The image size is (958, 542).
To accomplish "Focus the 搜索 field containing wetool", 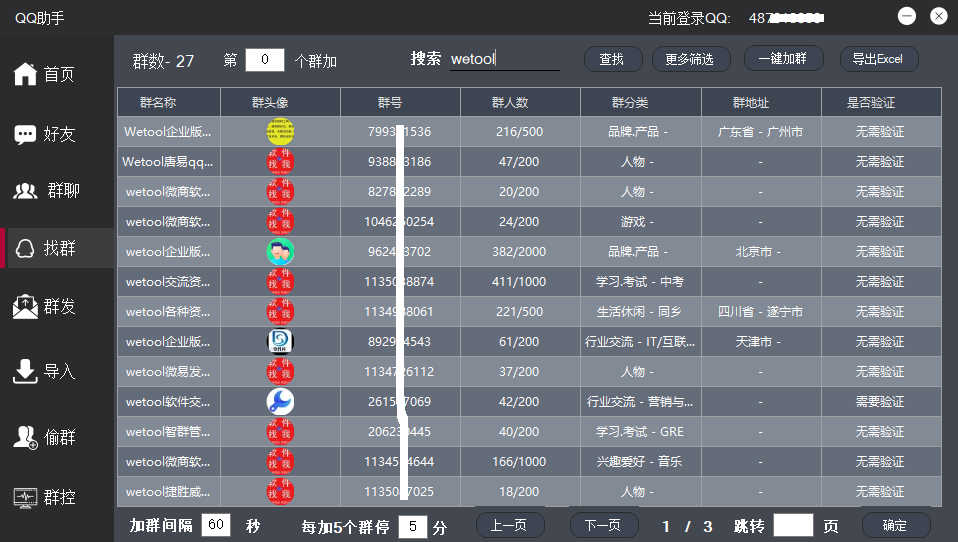I will pos(505,59).
